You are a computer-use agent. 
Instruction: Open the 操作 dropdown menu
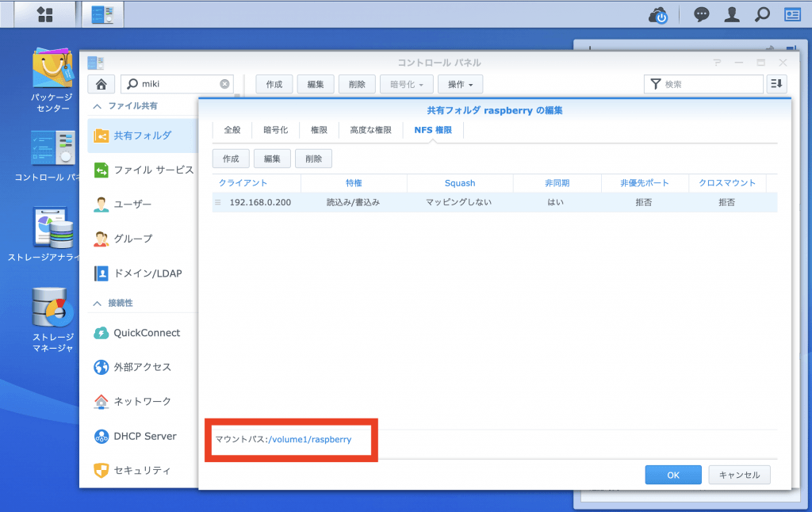click(460, 83)
